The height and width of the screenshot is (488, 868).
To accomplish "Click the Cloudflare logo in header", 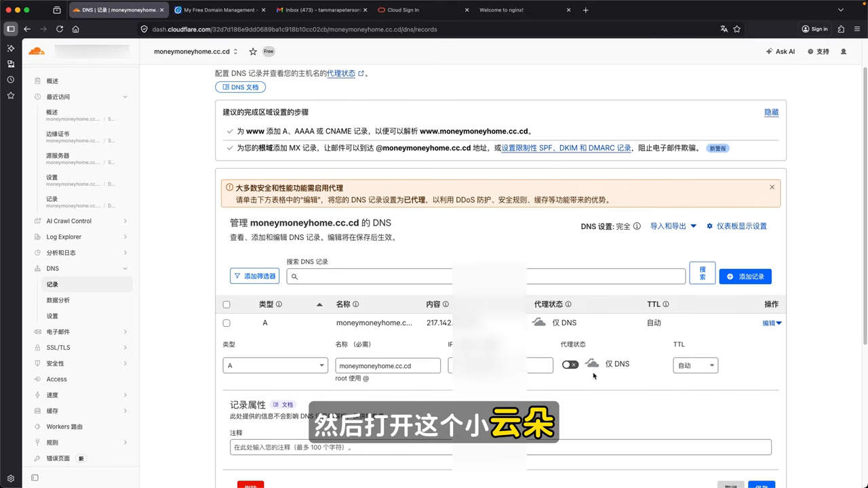I will click(36, 51).
